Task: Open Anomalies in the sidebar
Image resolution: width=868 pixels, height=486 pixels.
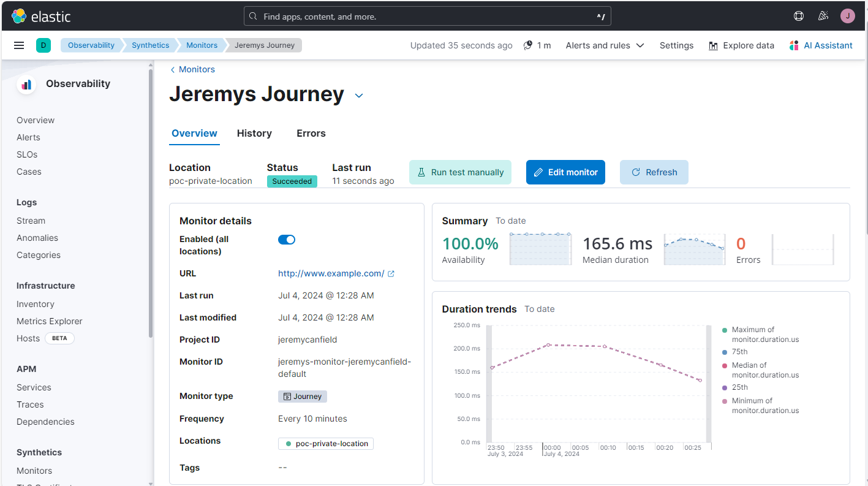Action: pyautogui.click(x=37, y=238)
